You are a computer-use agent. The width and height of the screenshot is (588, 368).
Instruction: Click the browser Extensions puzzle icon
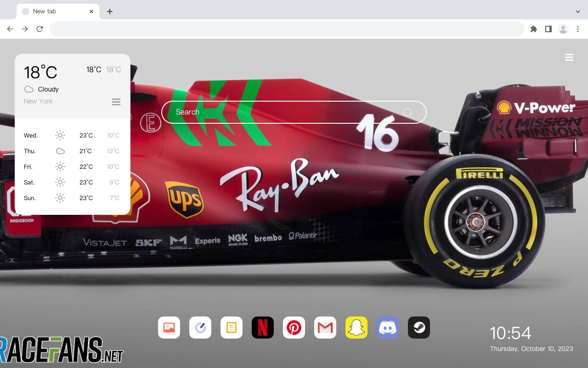[533, 29]
